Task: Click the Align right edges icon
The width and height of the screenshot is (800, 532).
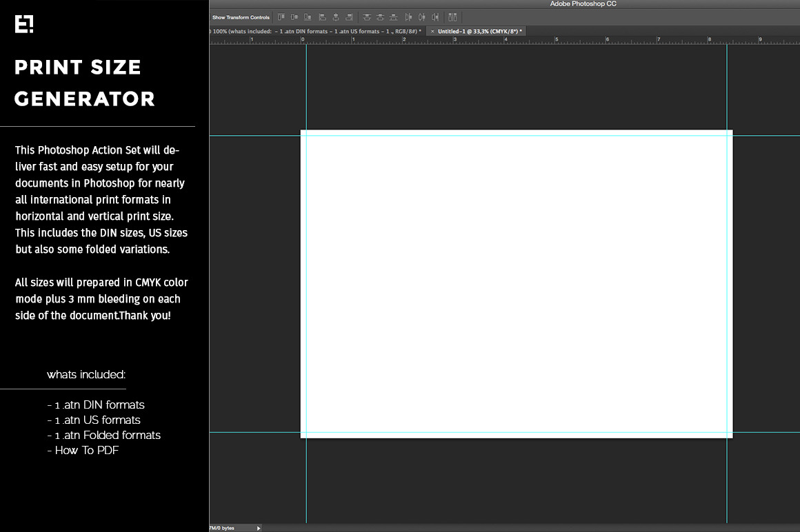Action: tap(349, 17)
